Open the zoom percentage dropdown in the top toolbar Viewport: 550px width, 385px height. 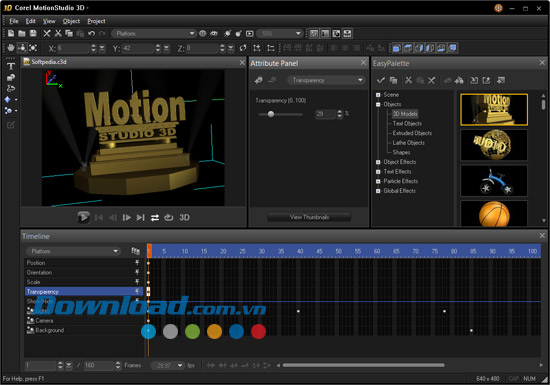[x=280, y=34]
